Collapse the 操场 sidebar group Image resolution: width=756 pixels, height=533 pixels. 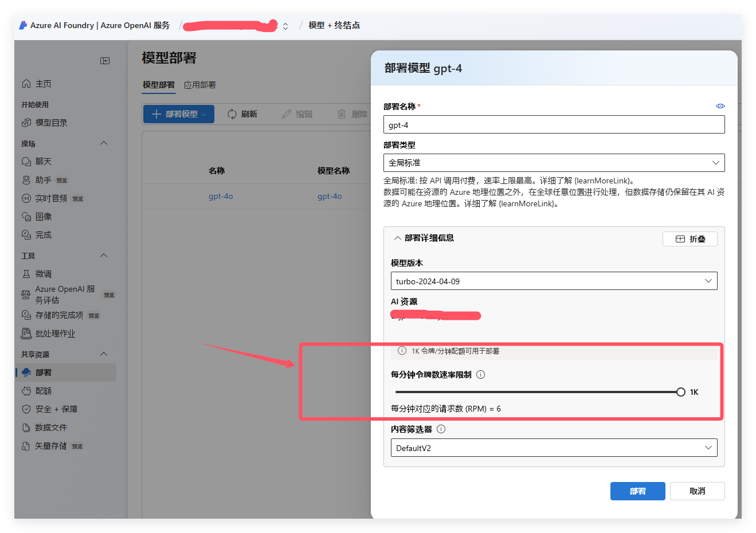[104, 143]
